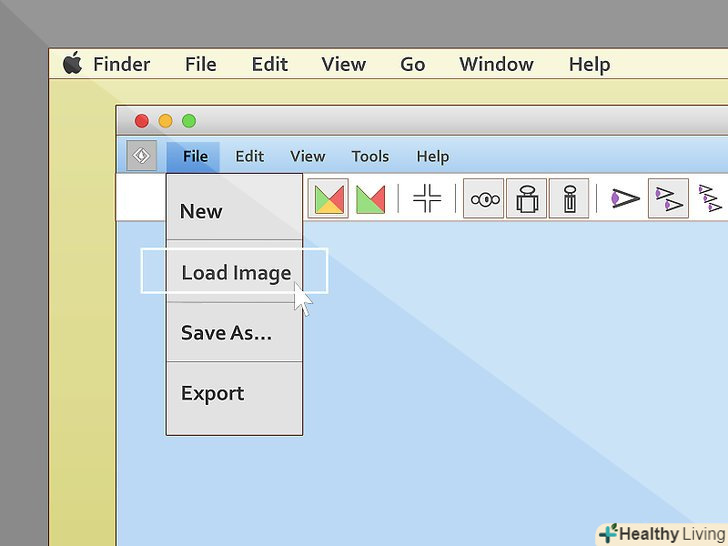The height and width of the screenshot is (546, 728).
Task: Open the Go menu in the Finder bar
Action: (x=412, y=64)
